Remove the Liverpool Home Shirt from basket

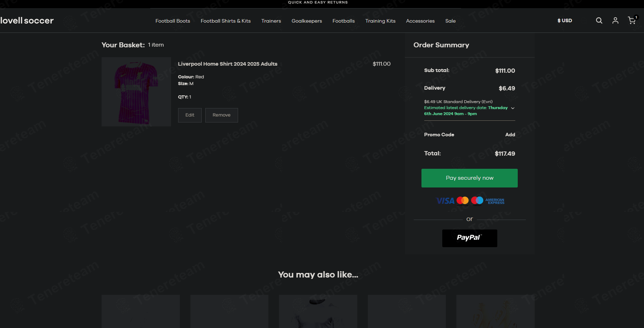[x=221, y=115]
